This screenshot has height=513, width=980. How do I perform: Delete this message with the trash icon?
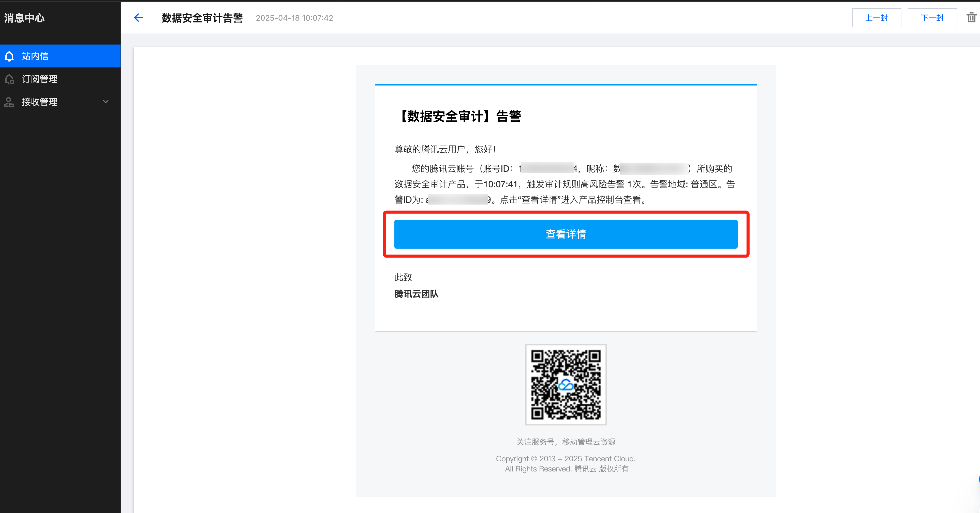coord(971,18)
